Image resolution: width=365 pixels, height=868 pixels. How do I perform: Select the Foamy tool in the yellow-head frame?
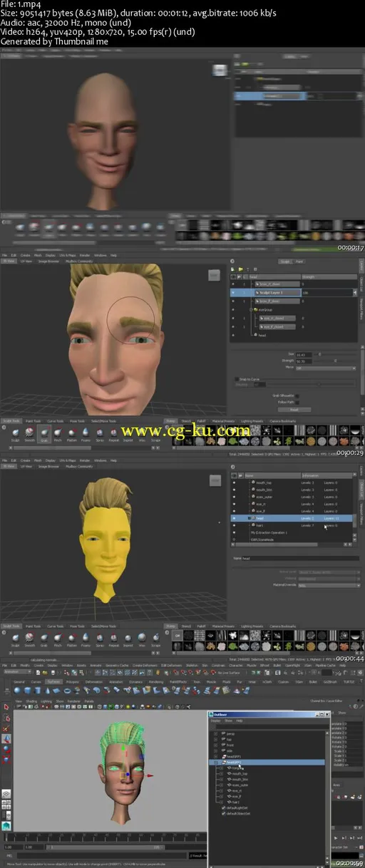coord(86,639)
